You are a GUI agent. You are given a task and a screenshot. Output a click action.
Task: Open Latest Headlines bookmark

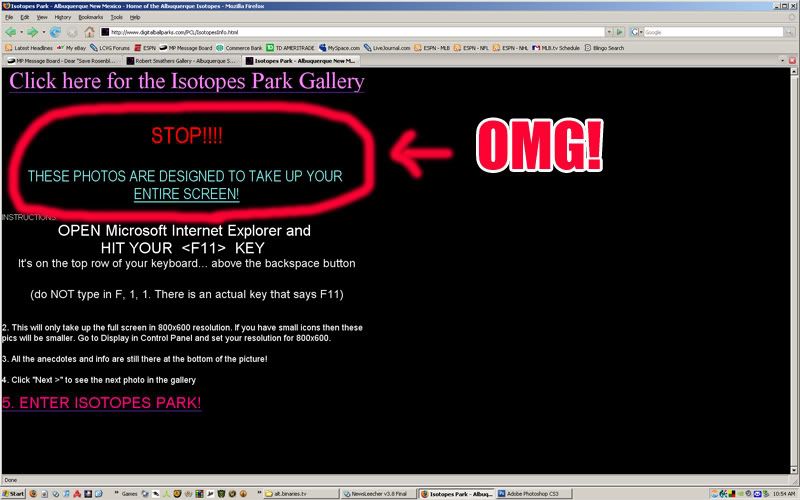(x=29, y=48)
